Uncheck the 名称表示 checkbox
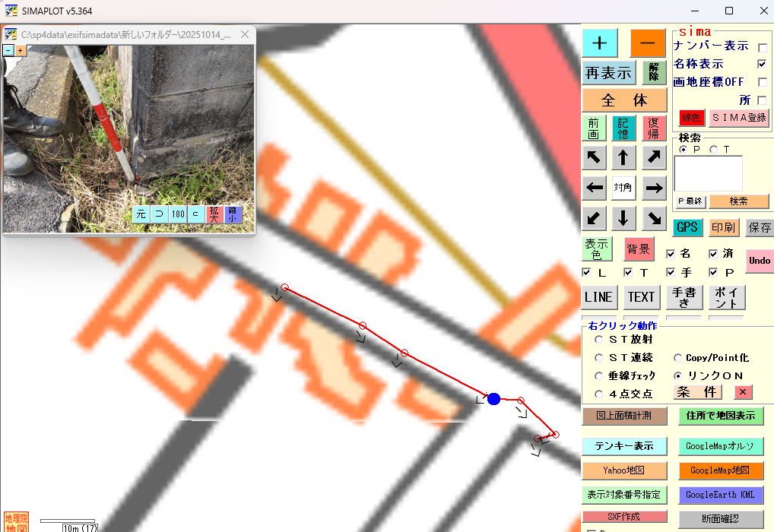Viewport: 774px width, 532px height. (762, 65)
